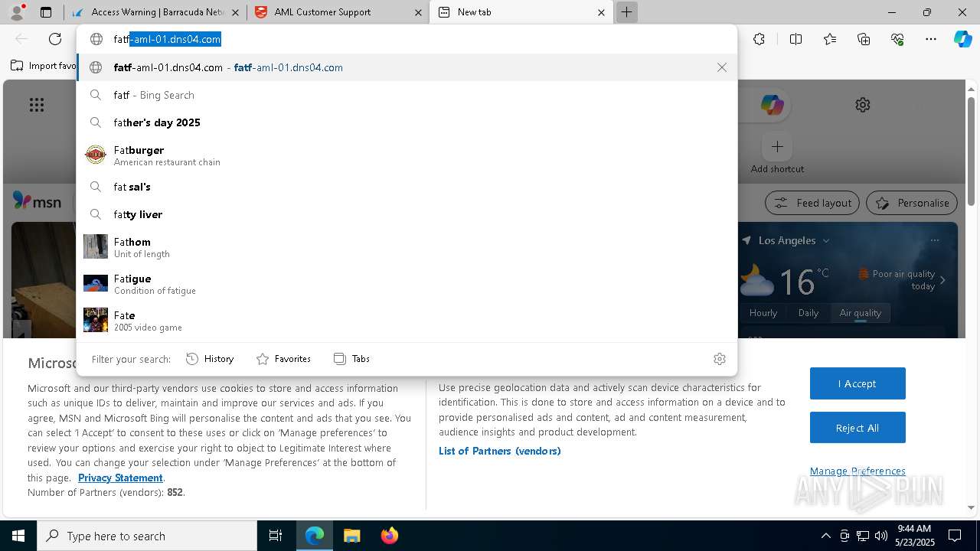Viewport: 980px width, 551px height.
Task: Toggle Split screen icon
Action: [x=795, y=39]
